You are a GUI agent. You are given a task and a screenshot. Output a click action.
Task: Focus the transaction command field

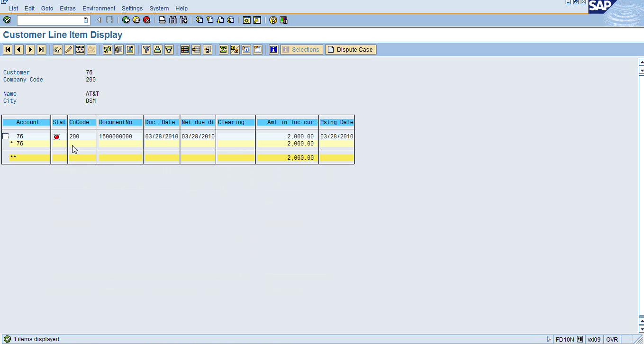point(50,20)
